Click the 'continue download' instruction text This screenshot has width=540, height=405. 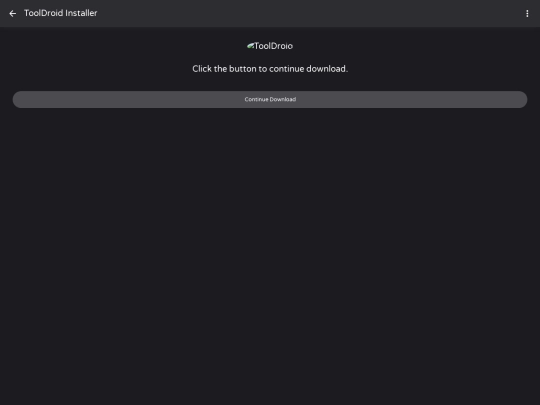(270, 69)
